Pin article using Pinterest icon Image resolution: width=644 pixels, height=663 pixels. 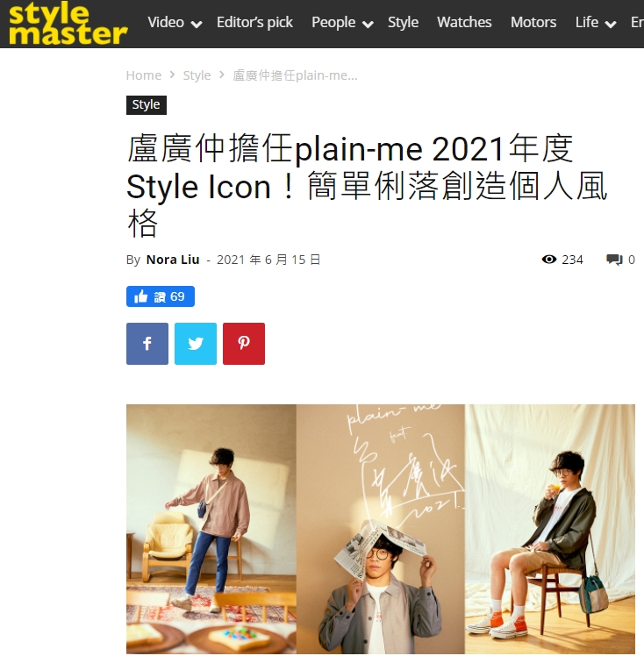click(244, 344)
